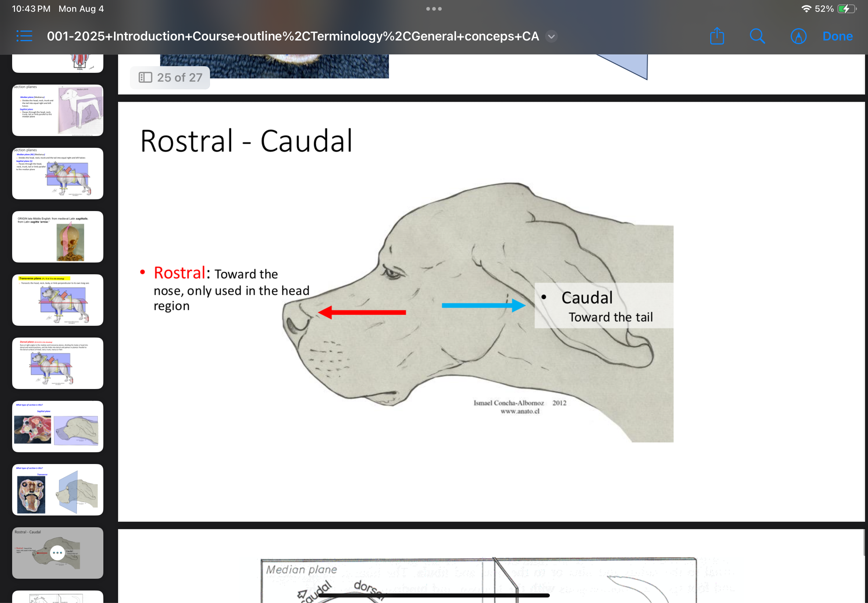This screenshot has height=603, width=868.
Task: Tap the three-dot multitasking control at top
Action: click(434, 9)
